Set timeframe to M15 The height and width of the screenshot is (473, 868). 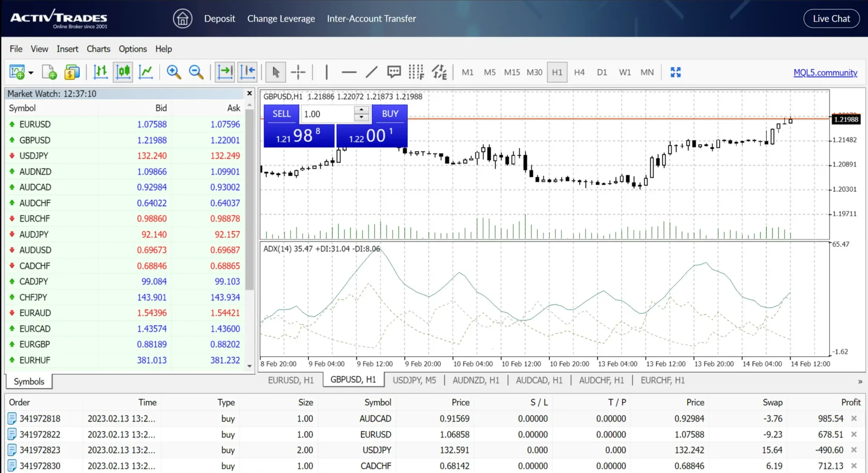point(512,72)
